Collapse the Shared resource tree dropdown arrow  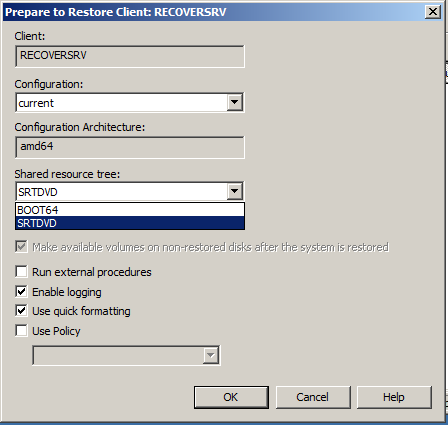pos(235,191)
